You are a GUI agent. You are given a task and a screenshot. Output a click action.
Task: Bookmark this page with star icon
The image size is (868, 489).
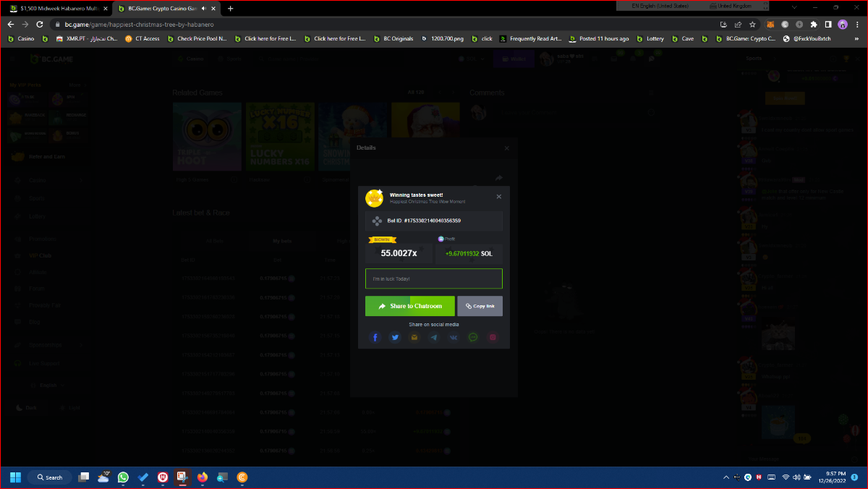click(x=752, y=24)
